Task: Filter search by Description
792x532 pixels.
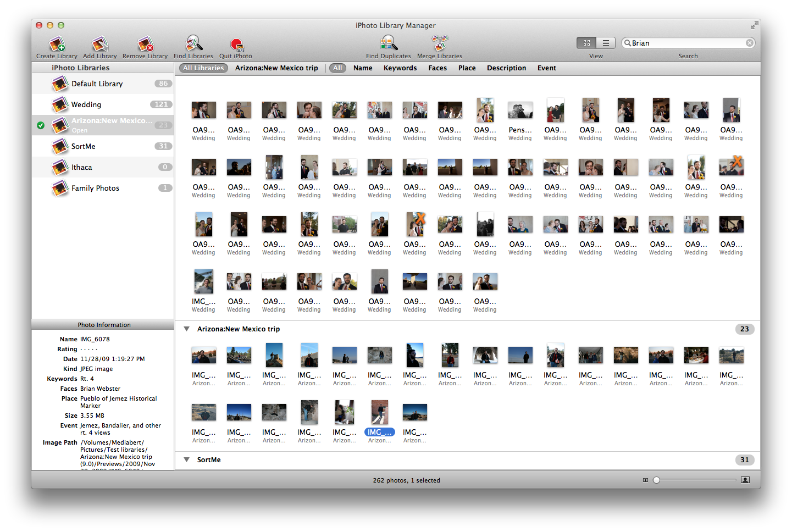Action: tap(506, 68)
